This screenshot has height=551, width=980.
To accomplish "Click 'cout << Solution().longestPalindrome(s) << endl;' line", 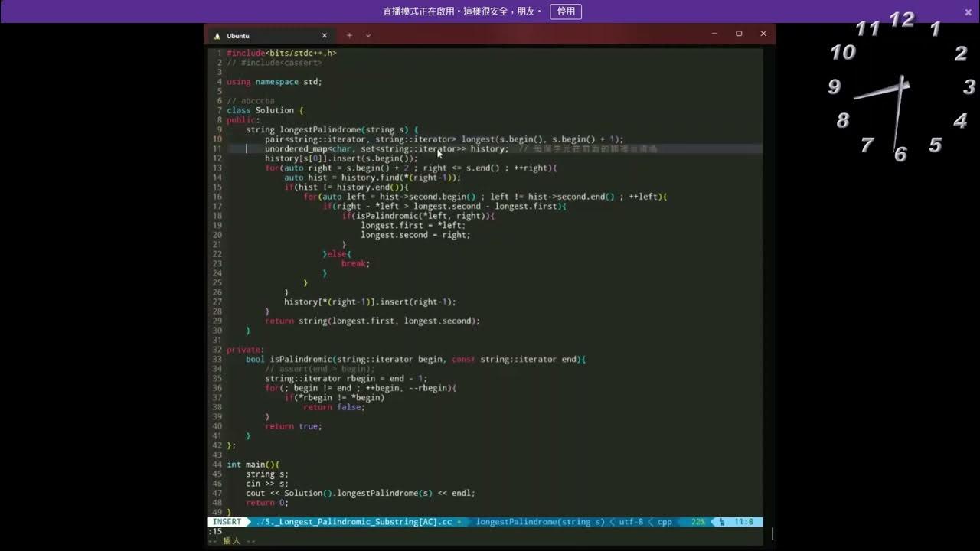I will coord(361,493).
